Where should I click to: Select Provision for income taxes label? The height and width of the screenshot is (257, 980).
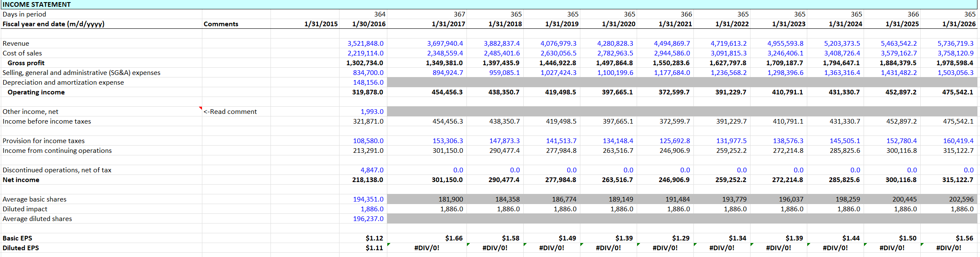44,141
